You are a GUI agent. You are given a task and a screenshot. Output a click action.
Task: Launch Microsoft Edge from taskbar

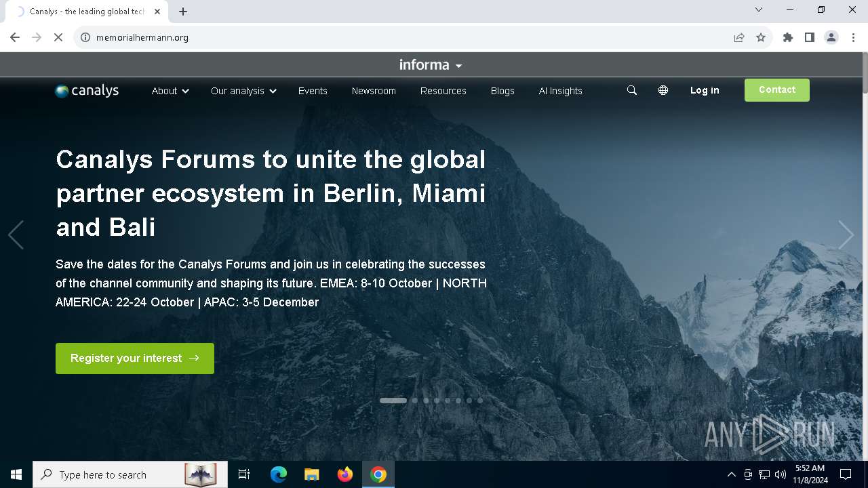point(279,474)
